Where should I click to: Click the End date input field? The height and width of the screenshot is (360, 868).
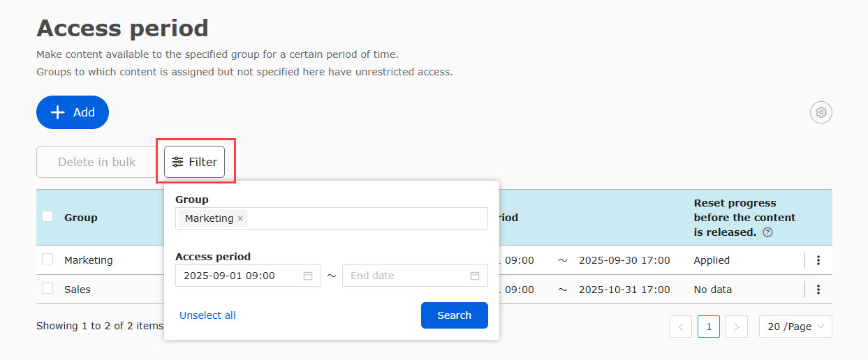[405, 276]
